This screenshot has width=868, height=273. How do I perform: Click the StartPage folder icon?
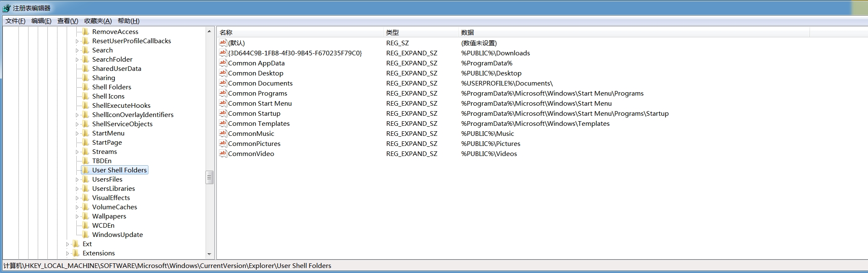click(86, 142)
